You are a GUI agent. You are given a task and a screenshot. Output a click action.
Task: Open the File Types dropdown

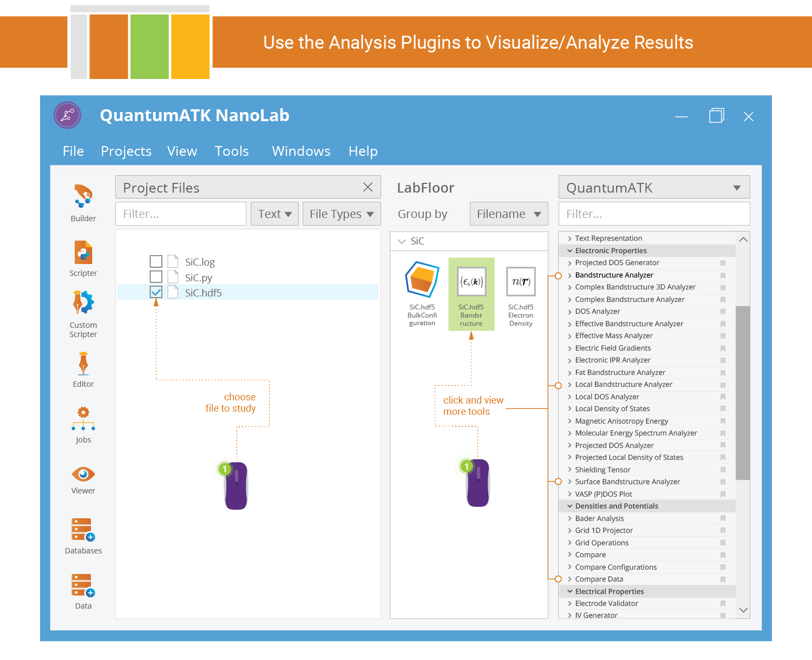pyautogui.click(x=342, y=214)
